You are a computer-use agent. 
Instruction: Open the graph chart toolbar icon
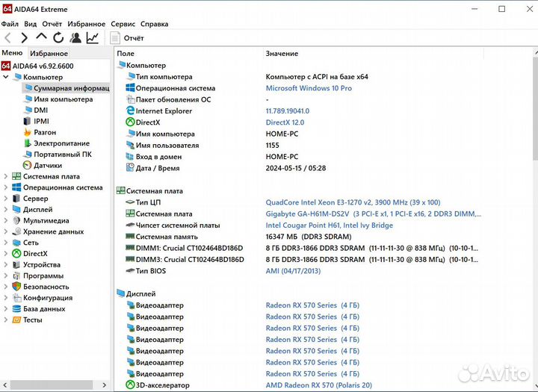(93, 37)
